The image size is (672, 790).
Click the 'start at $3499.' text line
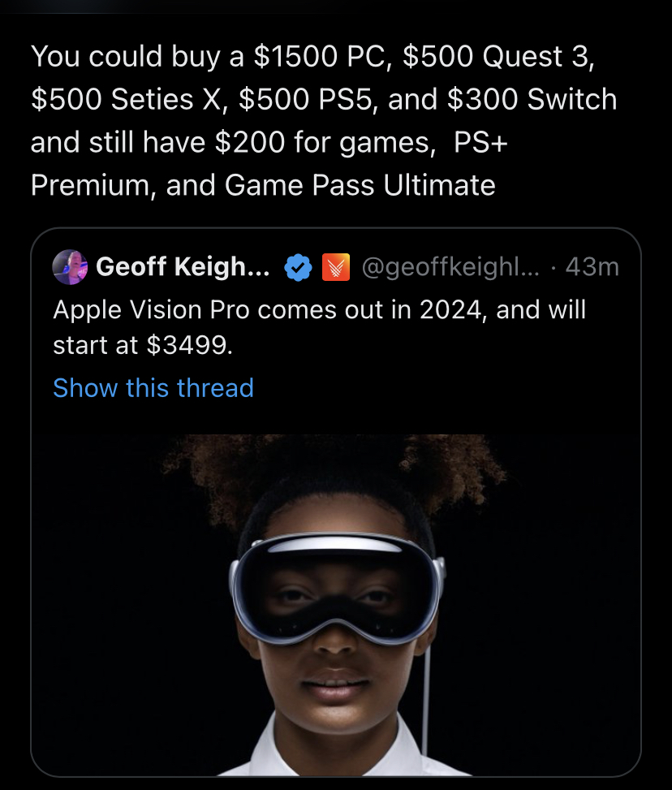click(x=143, y=346)
